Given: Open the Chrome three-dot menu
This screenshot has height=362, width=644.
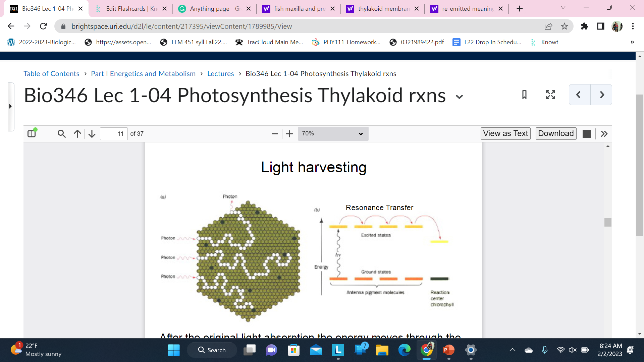Looking at the screenshot, I should coord(633,26).
